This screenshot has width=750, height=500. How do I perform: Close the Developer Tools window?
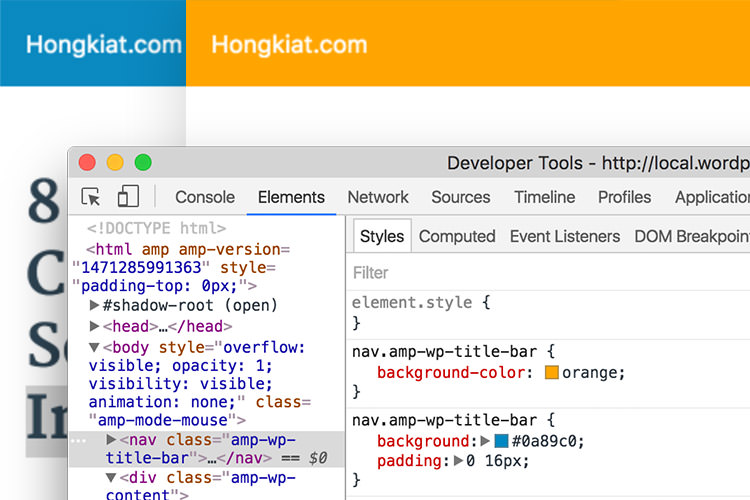(x=87, y=163)
